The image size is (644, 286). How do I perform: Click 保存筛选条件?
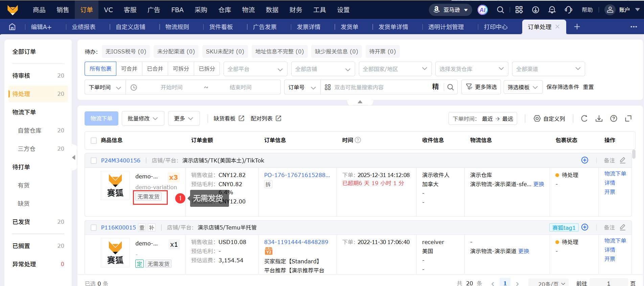[x=563, y=87]
